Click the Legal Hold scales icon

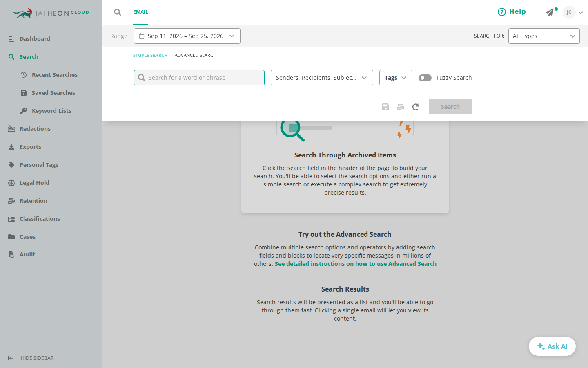pyautogui.click(x=11, y=183)
